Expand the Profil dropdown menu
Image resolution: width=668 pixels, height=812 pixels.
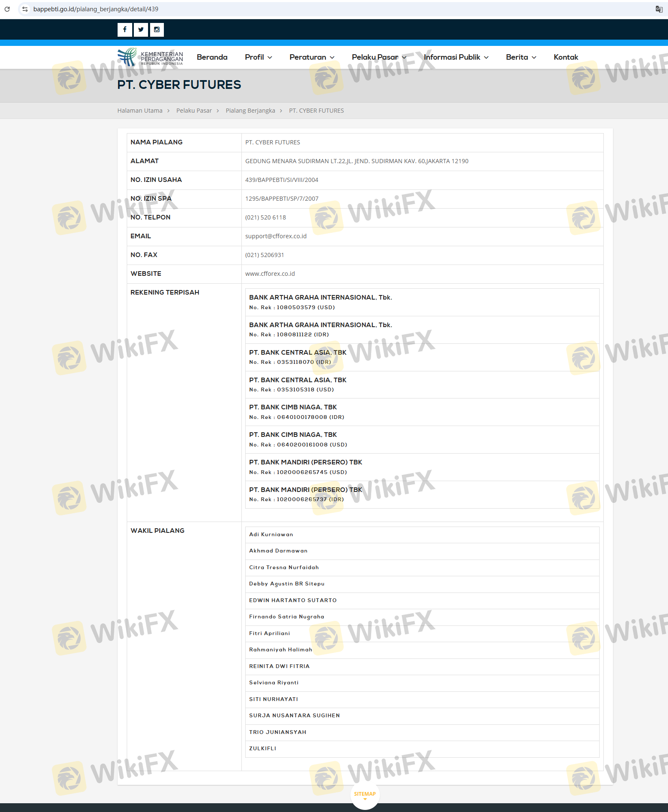pos(259,57)
